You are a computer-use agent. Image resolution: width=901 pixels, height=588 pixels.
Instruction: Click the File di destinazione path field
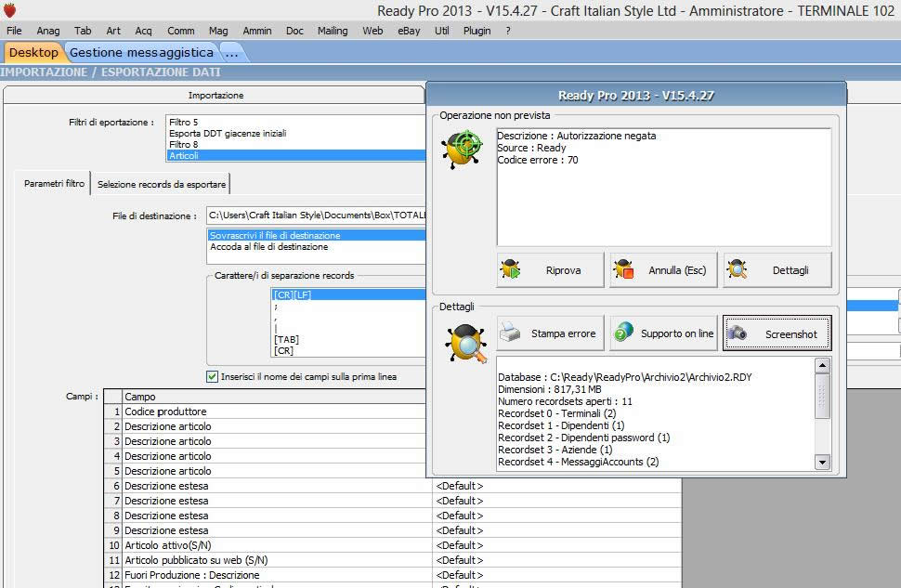[x=317, y=215]
